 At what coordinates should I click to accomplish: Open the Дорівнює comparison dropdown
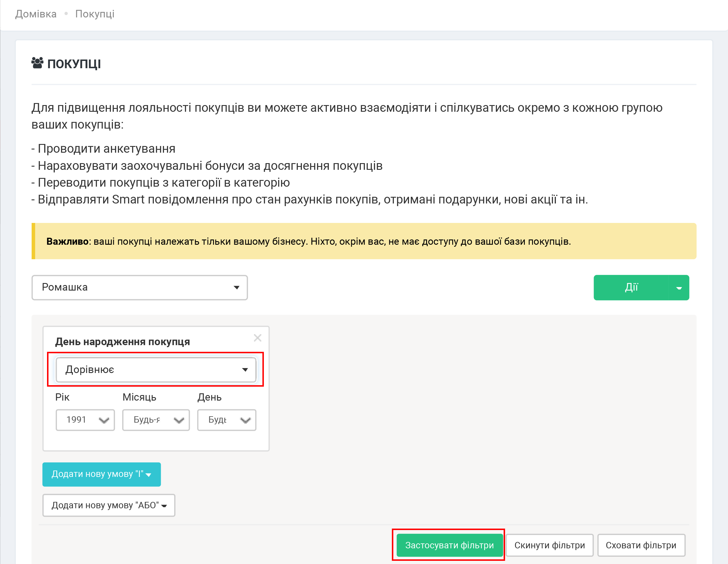(156, 370)
